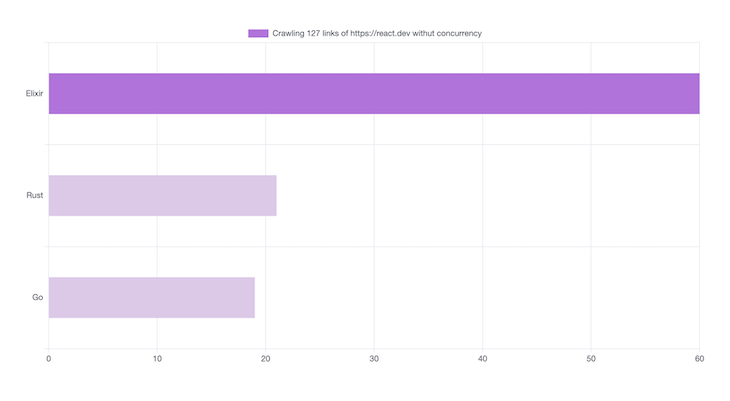Click the 60 tick on x-axis

tap(699, 359)
